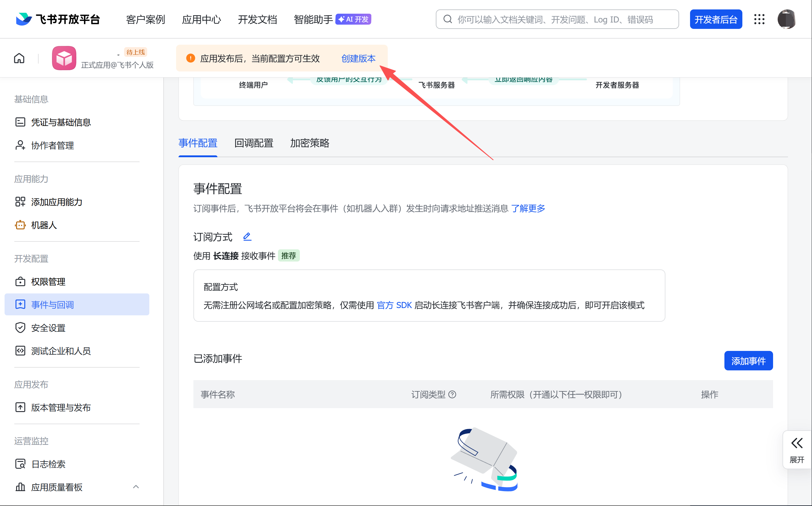Switch to the 加密策略 tab
The image size is (812, 506).
pos(309,143)
